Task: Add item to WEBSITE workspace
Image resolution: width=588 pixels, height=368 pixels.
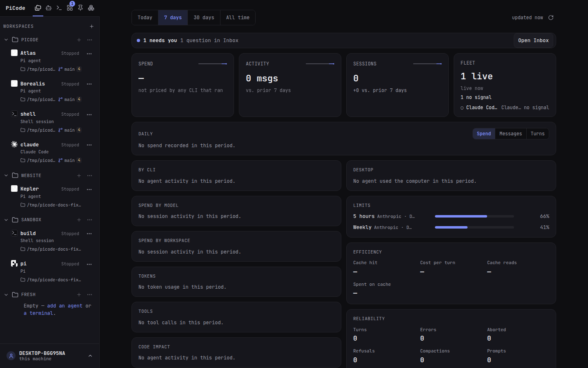Action: click(x=79, y=175)
